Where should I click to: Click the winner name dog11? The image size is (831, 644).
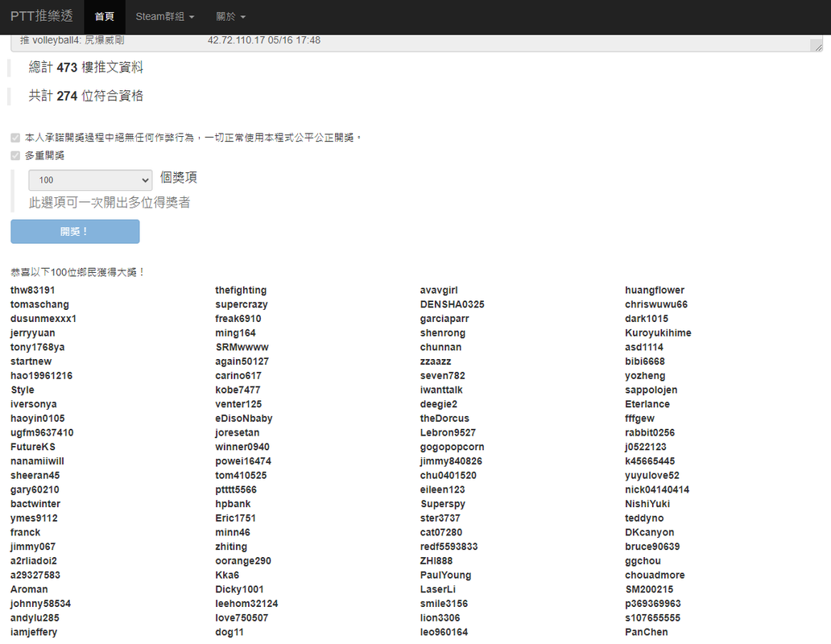point(229,633)
